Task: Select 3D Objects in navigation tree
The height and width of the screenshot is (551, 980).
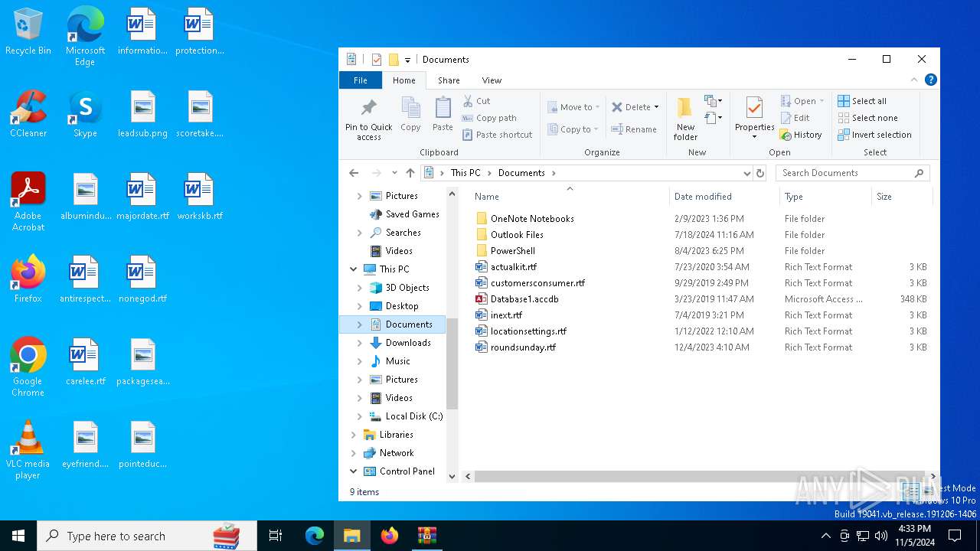Action: [x=407, y=288]
